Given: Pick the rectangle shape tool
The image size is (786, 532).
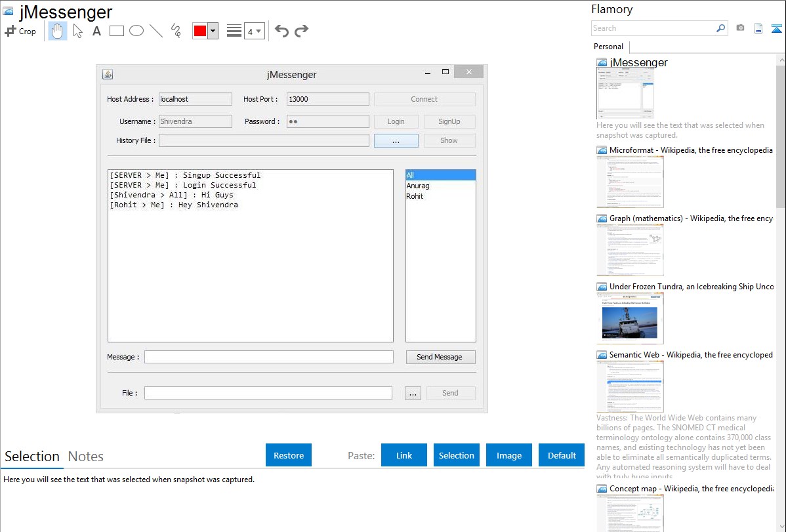Looking at the screenshot, I should [117, 31].
